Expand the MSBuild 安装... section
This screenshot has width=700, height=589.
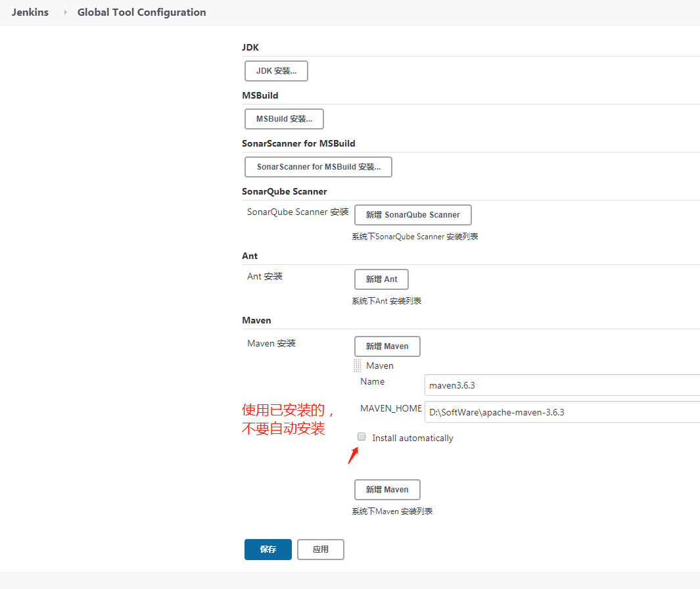[284, 119]
